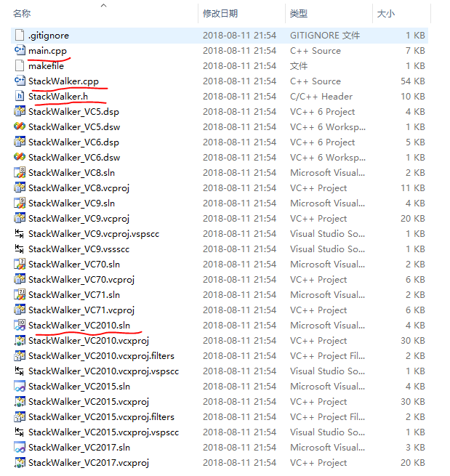The height and width of the screenshot is (476, 450).
Task: Select the main.cpp C++ file icon
Action: tap(20, 50)
